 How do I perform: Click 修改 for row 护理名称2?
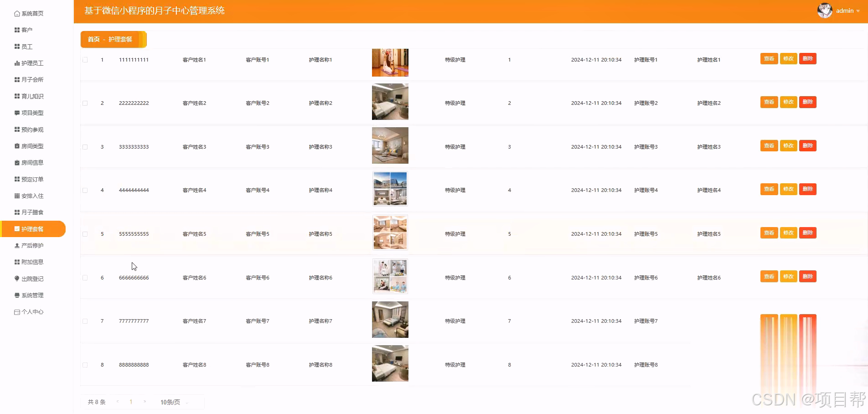click(788, 102)
